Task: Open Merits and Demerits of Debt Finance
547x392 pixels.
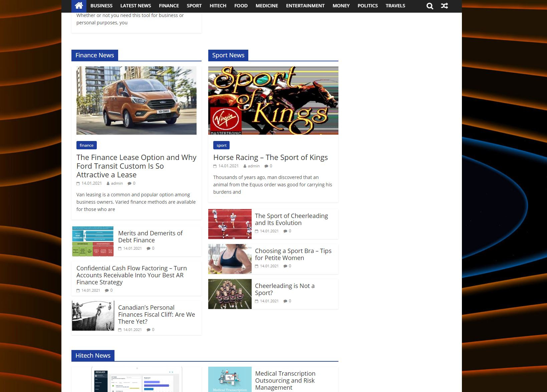Action: click(150, 237)
